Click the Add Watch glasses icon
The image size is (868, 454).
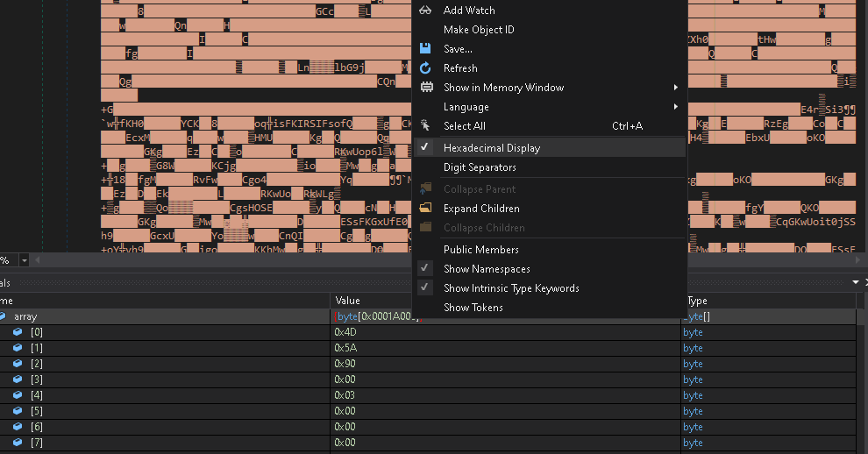tap(426, 11)
